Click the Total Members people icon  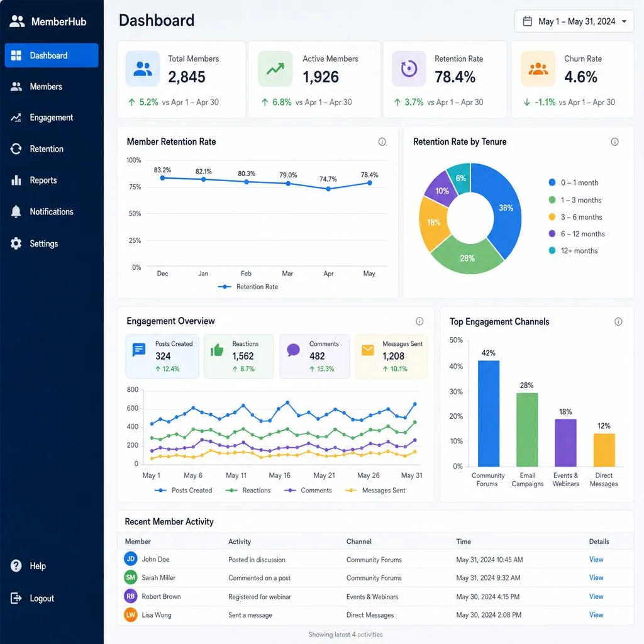[143, 69]
